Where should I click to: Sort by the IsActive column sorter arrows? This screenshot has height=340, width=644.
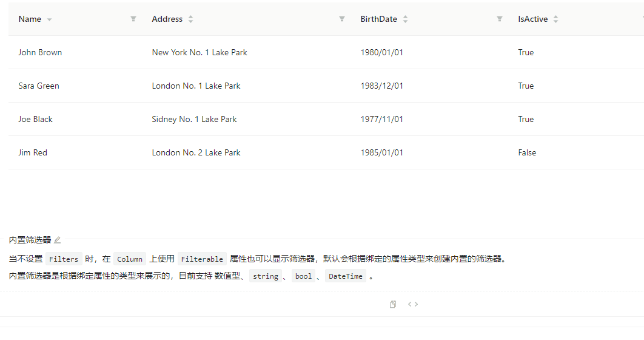click(555, 19)
